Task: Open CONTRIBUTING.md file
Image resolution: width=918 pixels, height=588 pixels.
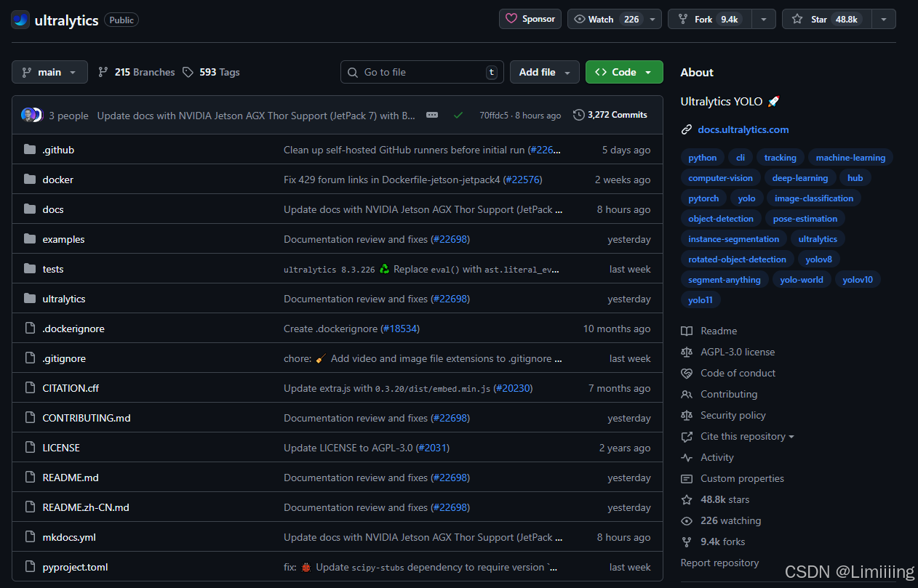Action: click(87, 418)
